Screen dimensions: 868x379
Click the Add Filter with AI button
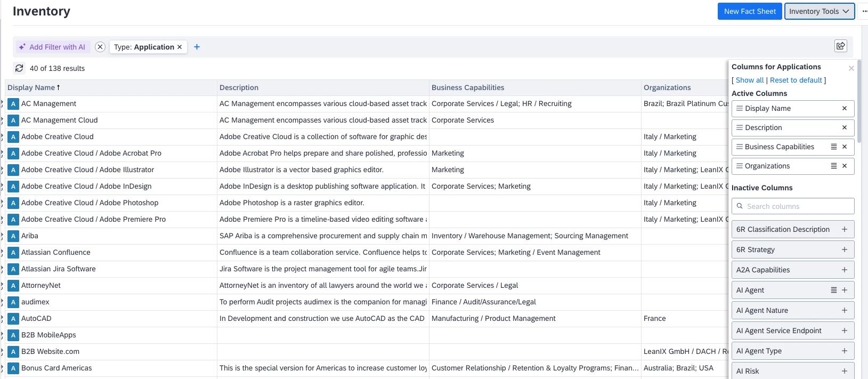(52, 47)
